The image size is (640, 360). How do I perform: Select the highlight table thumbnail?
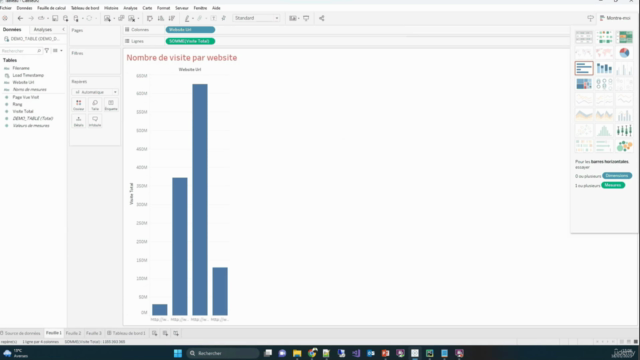click(x=624, y=37)
